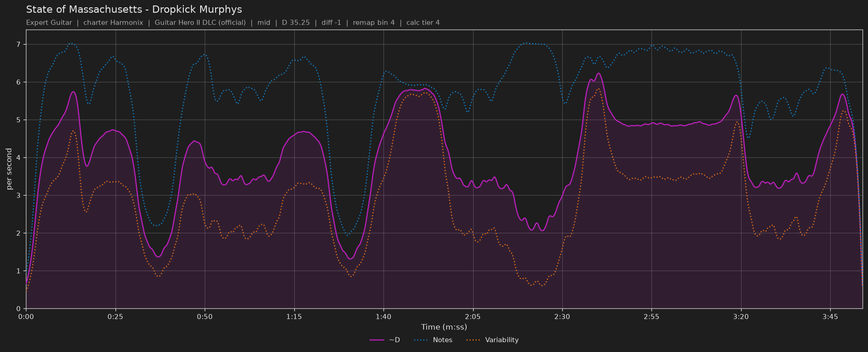Click the y-axis tick label 0

(19, 309)
